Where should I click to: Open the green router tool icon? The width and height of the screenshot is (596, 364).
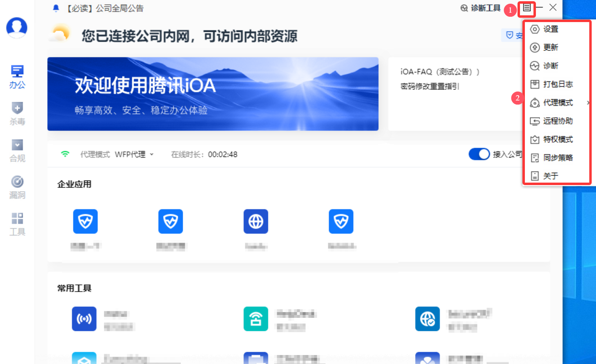point(256,319)
